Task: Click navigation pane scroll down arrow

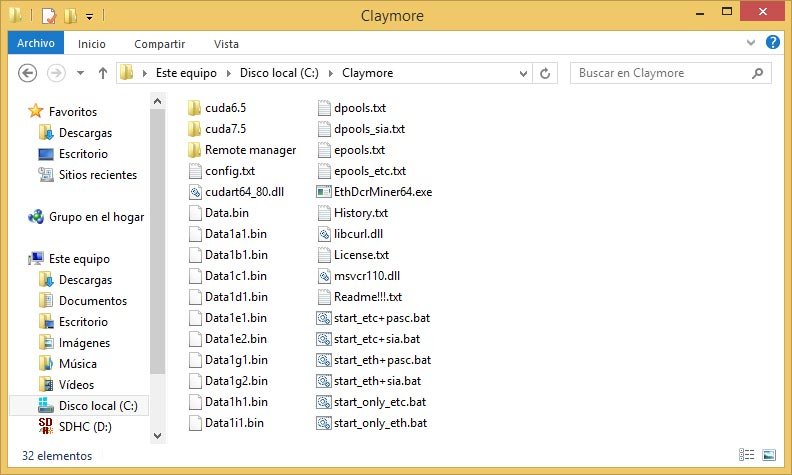Action: tap(158, 436)
